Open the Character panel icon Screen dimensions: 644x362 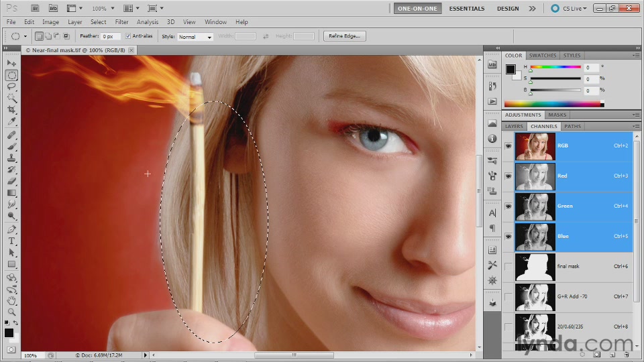pos(492,213)
